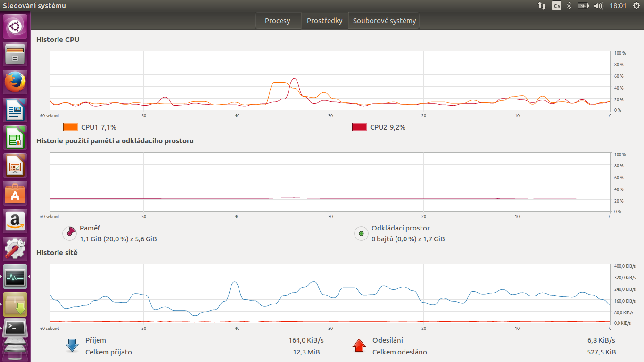This screenshot has height=362, width=644.
Task: Open the session gear menu
Action: 636,6
